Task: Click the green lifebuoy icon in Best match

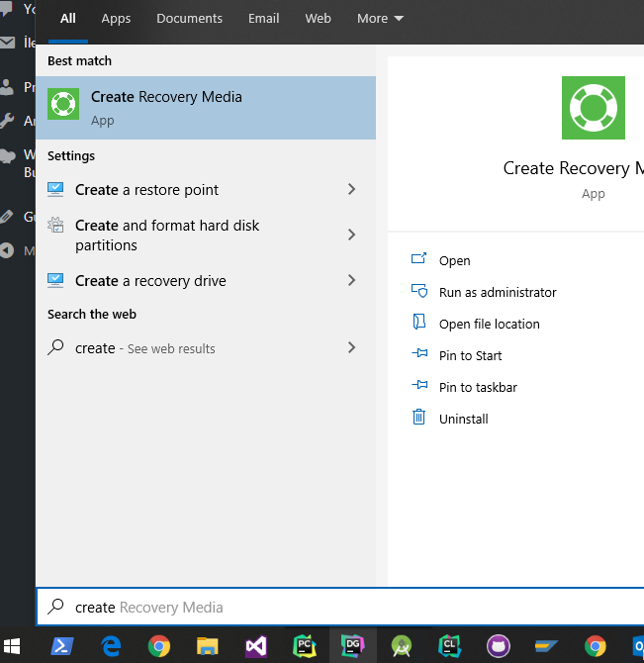Action: pos(63,104)
